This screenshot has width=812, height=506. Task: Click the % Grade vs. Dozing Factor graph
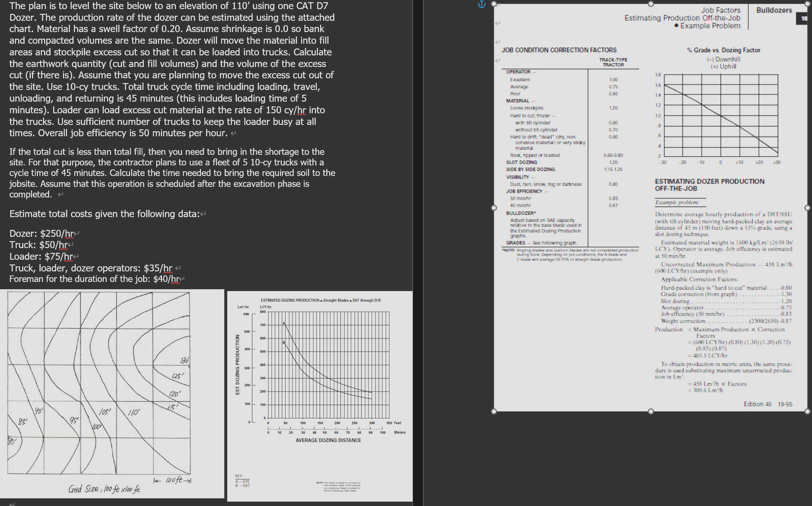pos(721,115)
